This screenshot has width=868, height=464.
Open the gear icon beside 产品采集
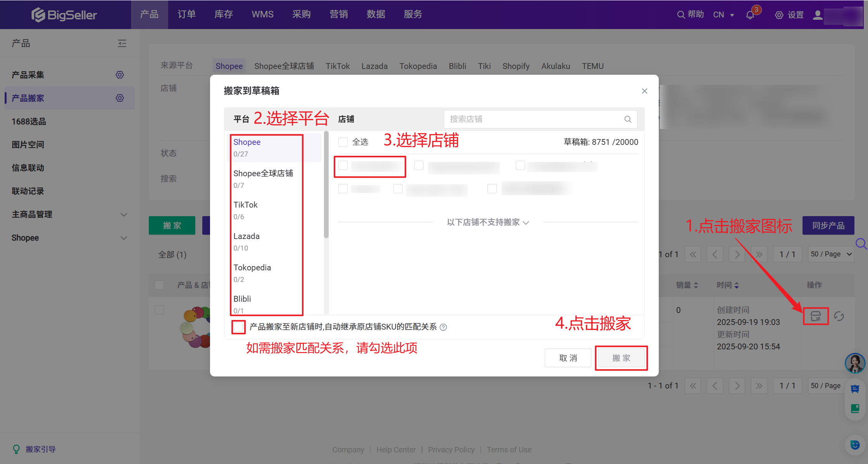[120, 75]
